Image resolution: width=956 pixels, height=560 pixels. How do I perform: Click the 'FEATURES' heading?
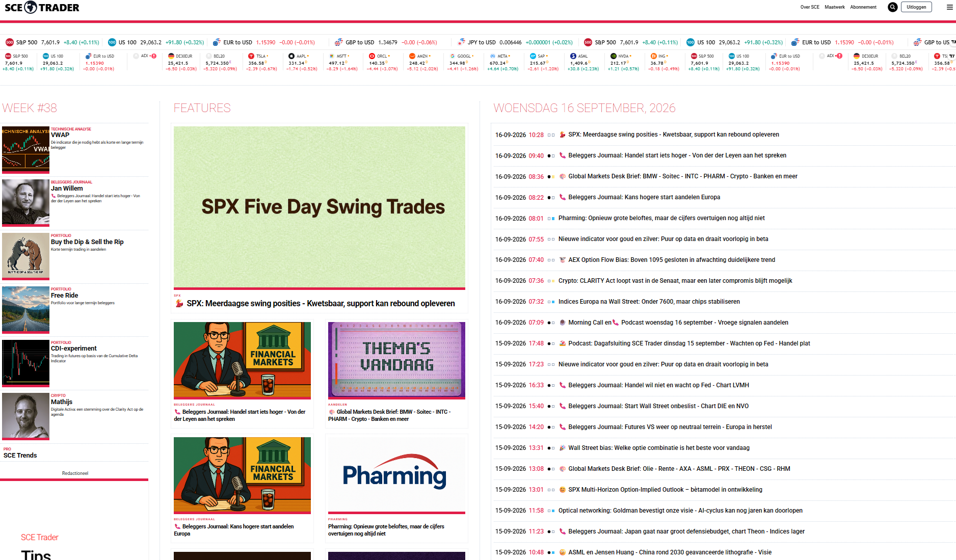202,108
